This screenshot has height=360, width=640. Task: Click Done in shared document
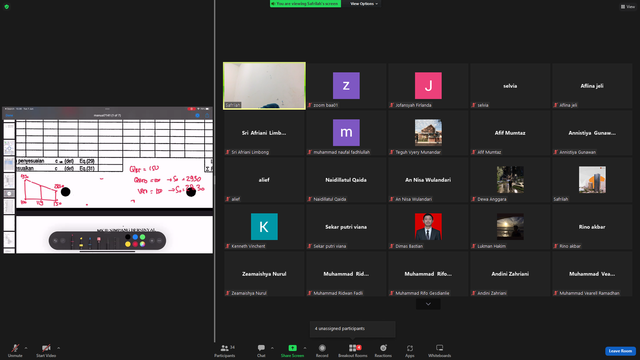pyautogui.click(x=9, y=116)
